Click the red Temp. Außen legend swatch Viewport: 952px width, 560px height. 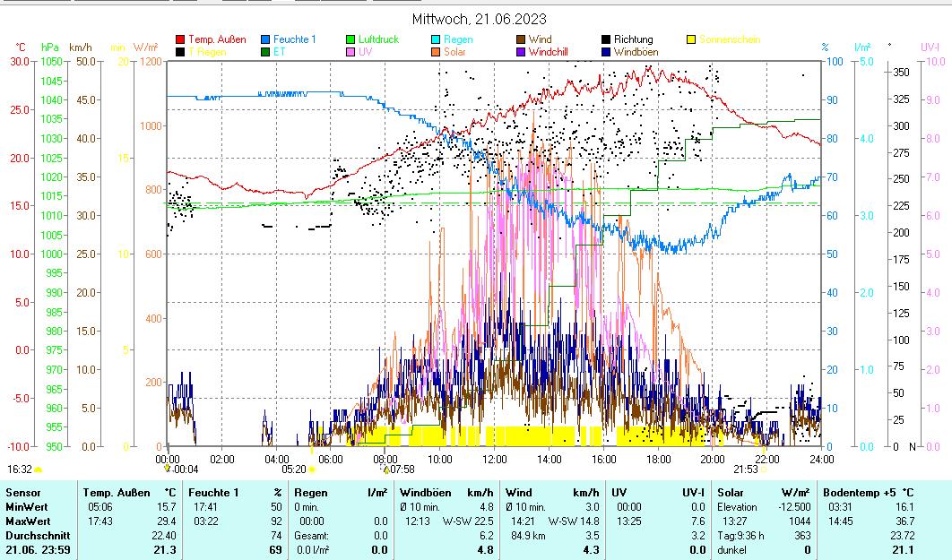pyautogui.click(x=180, y=39)
